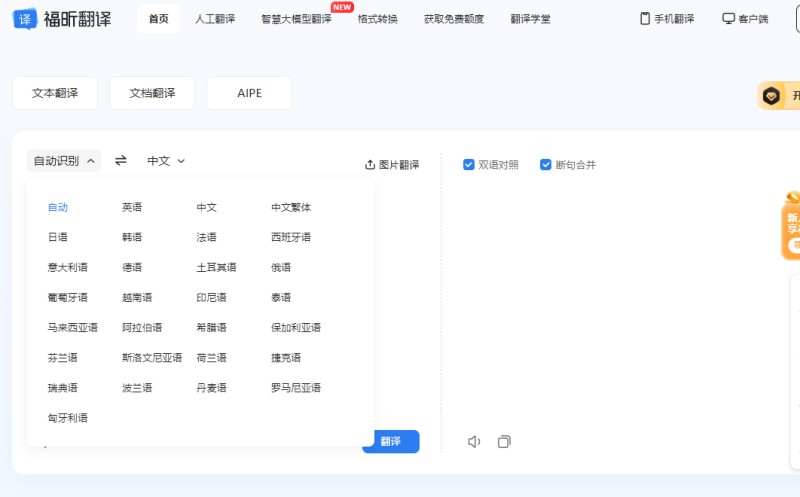
Task: Select 印尼语 in language list
Action: tap(211, 297)
